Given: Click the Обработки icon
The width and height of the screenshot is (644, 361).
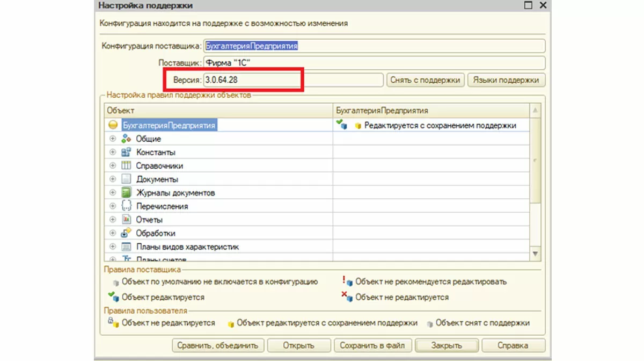Looking at the screenshot, I should [x=126, y=233].
